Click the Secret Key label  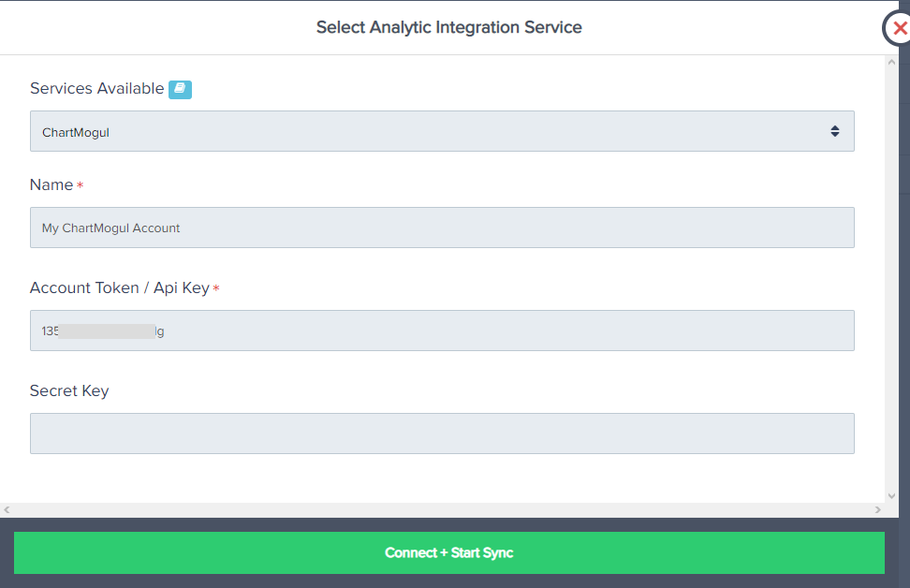69,391
